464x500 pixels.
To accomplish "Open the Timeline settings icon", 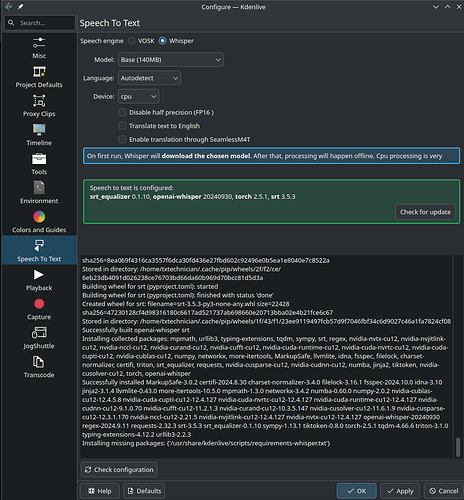I will pos(39,129).
